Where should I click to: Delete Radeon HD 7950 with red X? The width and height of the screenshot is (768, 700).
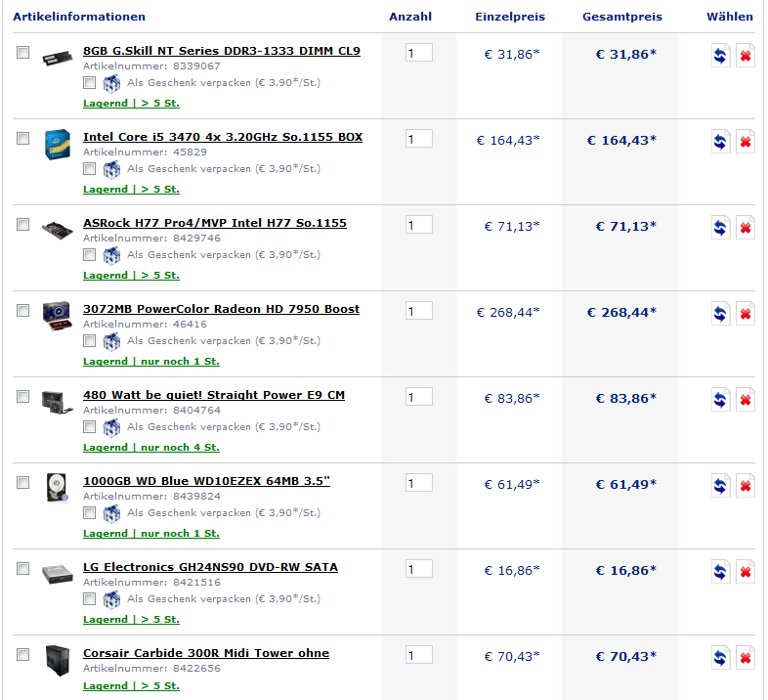745,314
